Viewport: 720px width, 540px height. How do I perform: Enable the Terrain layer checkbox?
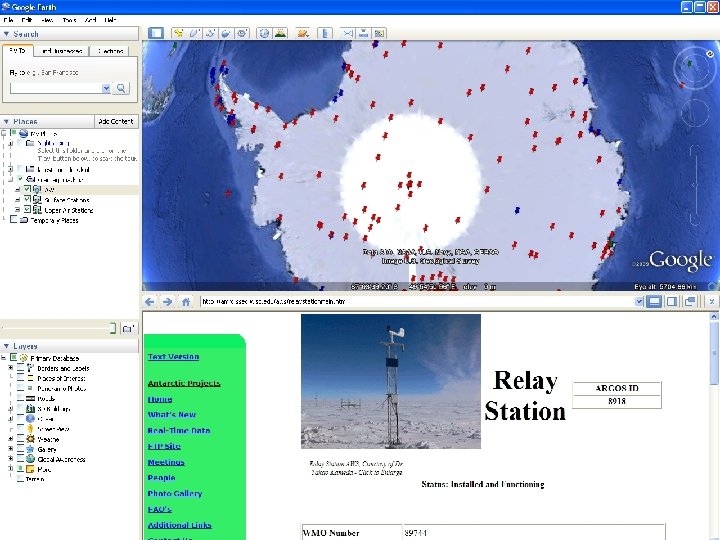click(20, 479)
